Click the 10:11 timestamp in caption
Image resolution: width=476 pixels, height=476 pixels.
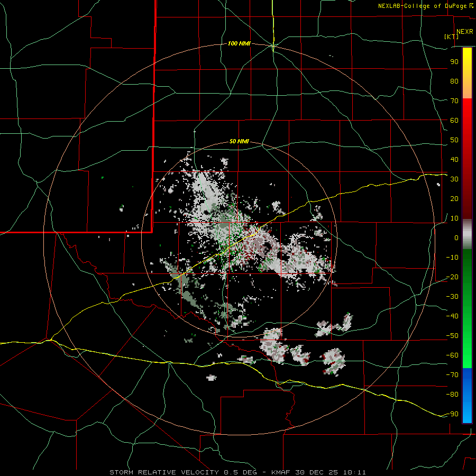354,472
